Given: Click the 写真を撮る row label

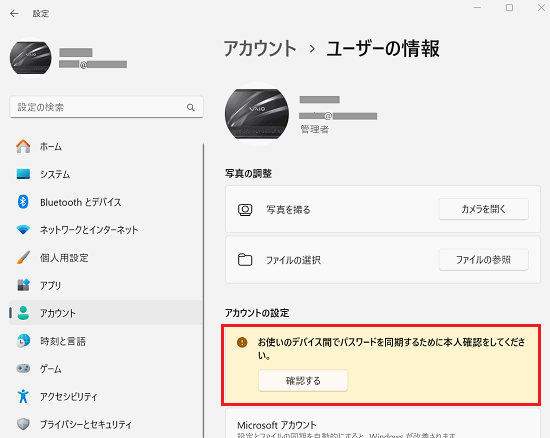Looking at the screenshot, I should click(288, 210).
